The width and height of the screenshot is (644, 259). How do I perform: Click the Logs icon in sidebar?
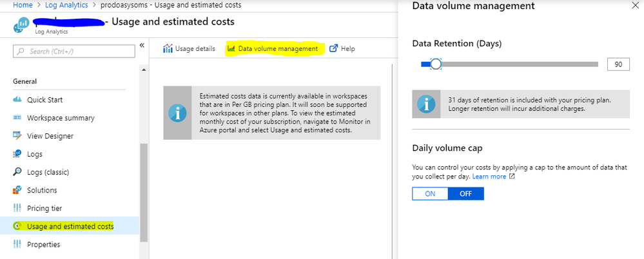click(x=17, y=154)
